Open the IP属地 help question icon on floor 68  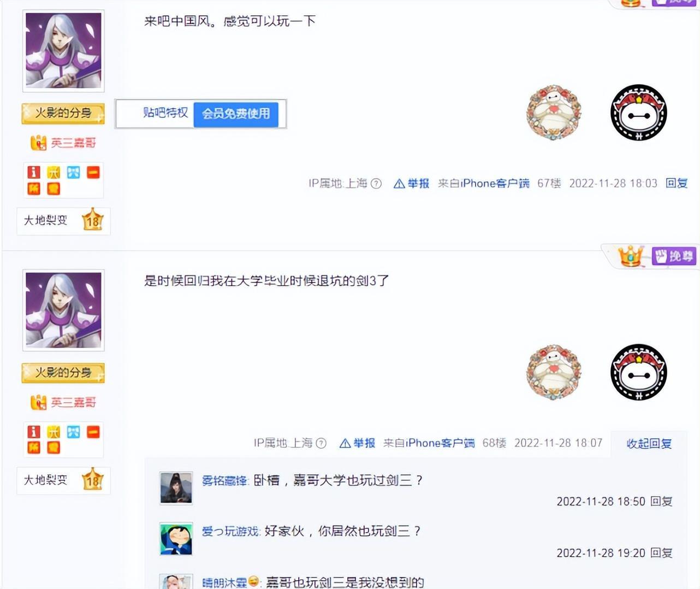click(x=321, y=443)
